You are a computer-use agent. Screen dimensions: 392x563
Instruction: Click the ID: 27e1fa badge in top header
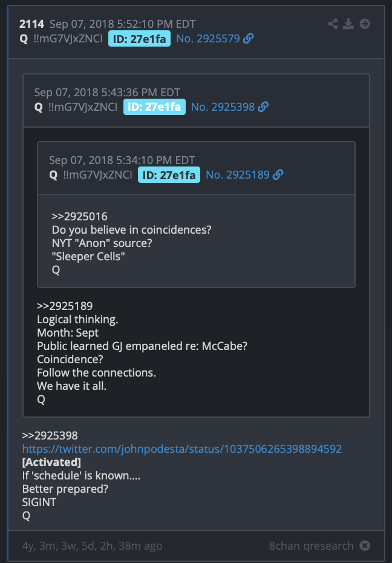139,38
